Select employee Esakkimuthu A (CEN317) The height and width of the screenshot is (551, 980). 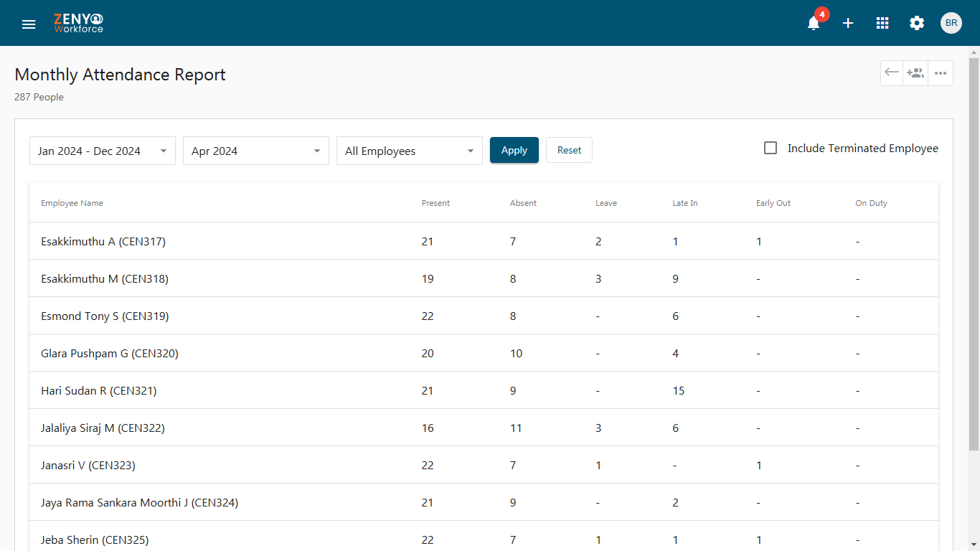pyautogui.click(x=103, y=242)
